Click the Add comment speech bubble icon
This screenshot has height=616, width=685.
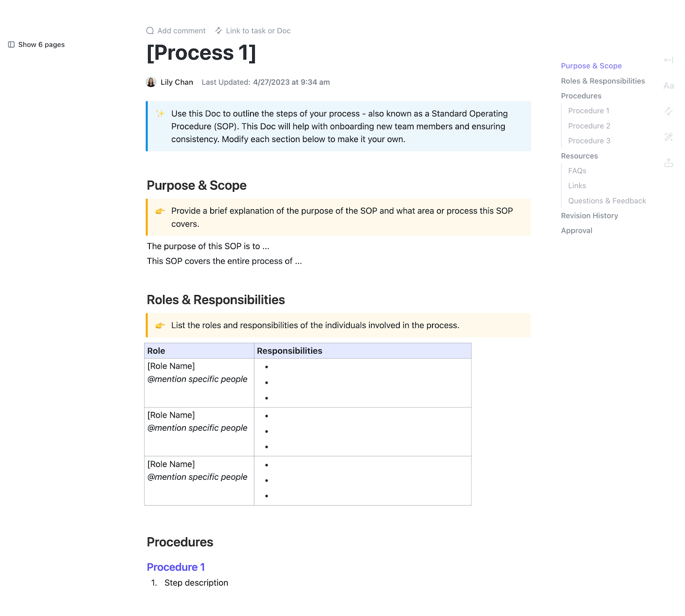pos(150,31)
